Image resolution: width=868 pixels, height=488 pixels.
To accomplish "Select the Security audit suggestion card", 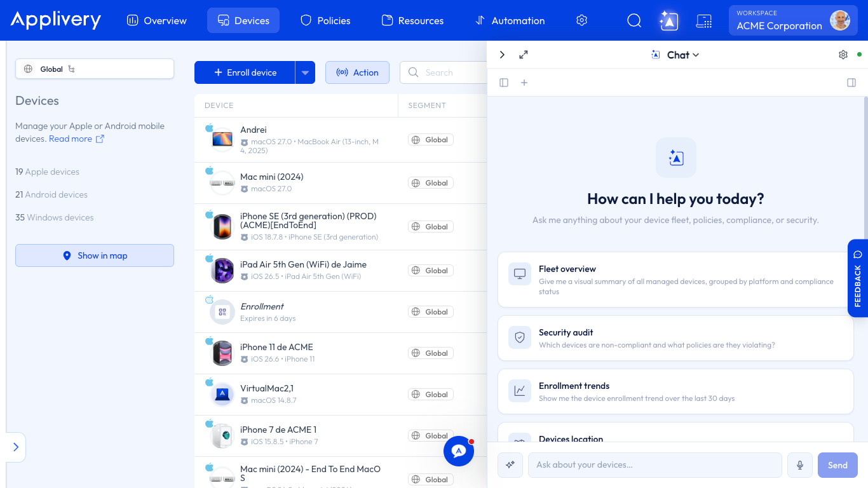I will point(675,338).
